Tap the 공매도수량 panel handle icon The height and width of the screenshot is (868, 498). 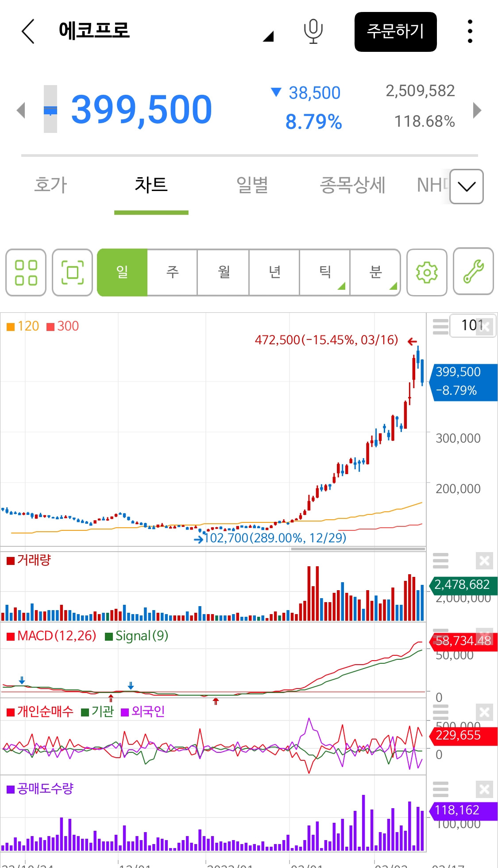(x=440, y=789)
